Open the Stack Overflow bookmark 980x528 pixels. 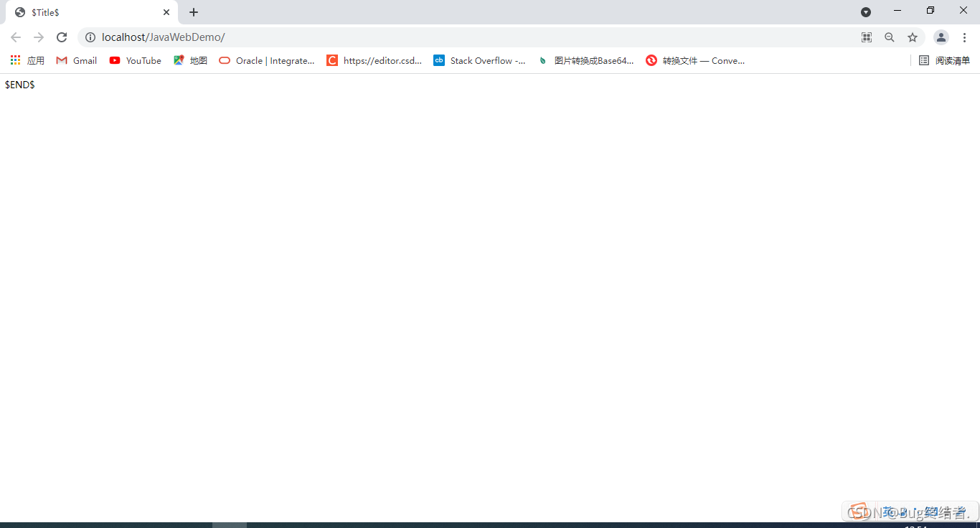tap(479, 61)
